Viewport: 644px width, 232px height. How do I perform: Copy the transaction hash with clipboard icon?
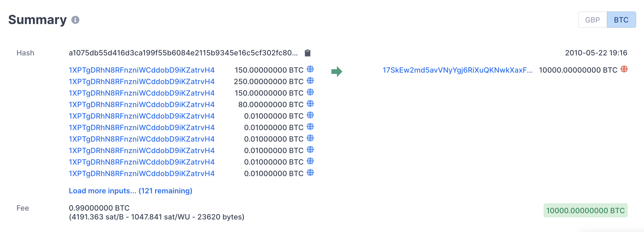(308, 53)
